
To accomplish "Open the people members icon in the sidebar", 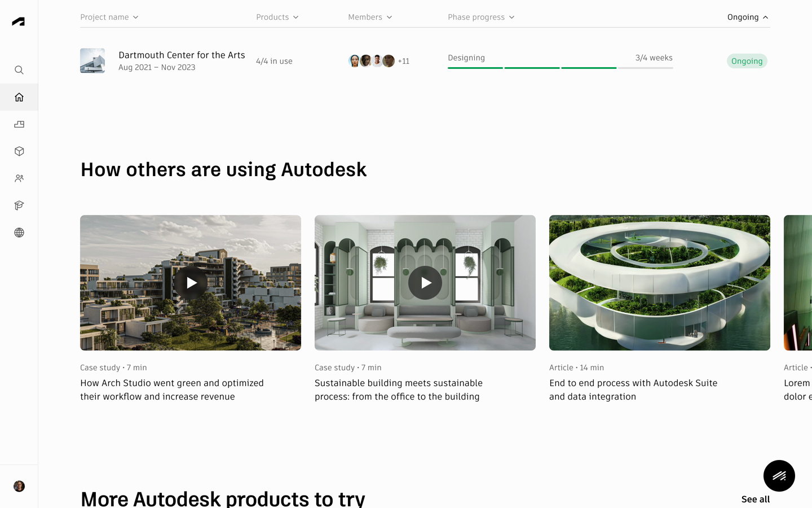I will [19, 178].
